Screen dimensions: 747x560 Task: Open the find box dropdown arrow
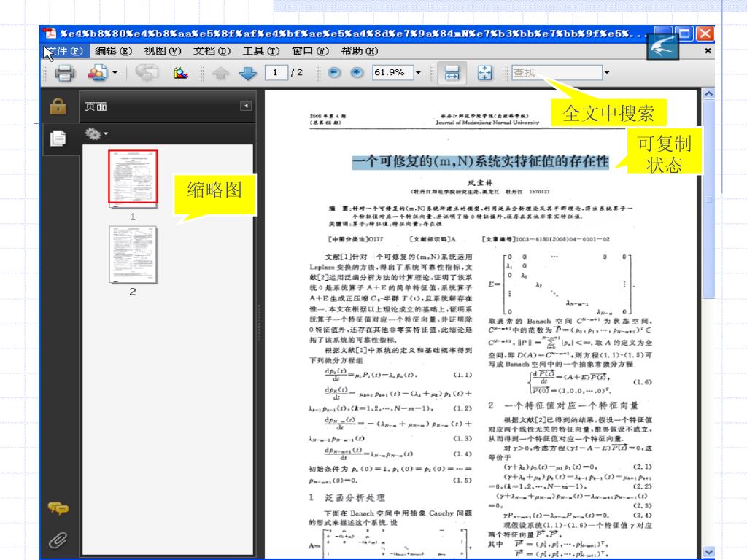pyautogui.click(x=606, y=73)
